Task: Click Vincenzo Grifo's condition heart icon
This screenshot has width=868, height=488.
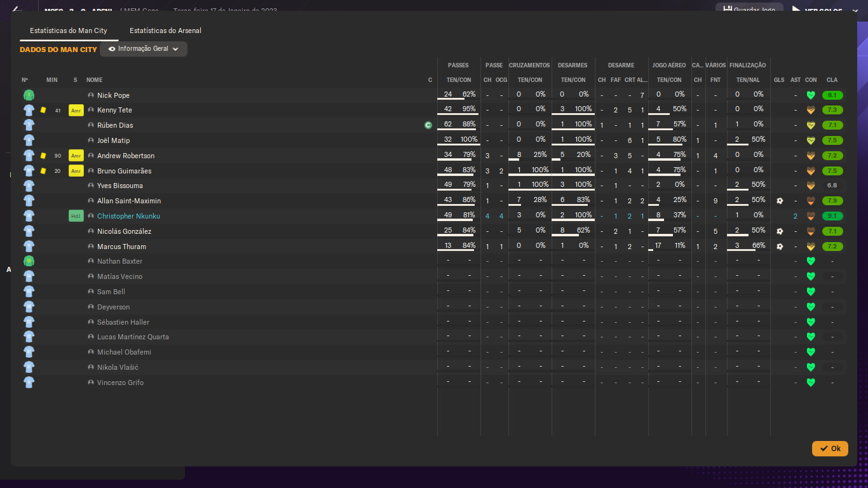Action: tap(811, 383)
